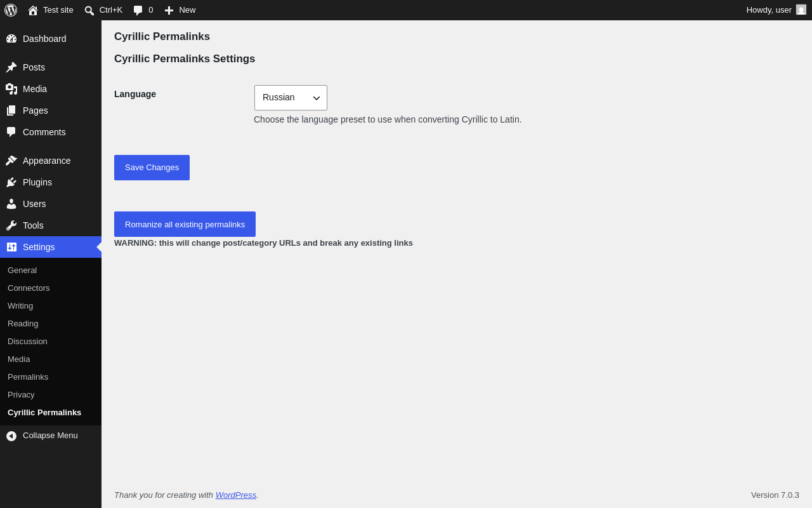Click the Ctrl+K search shortcut label

pyautogui.click(x=111, y=10)
